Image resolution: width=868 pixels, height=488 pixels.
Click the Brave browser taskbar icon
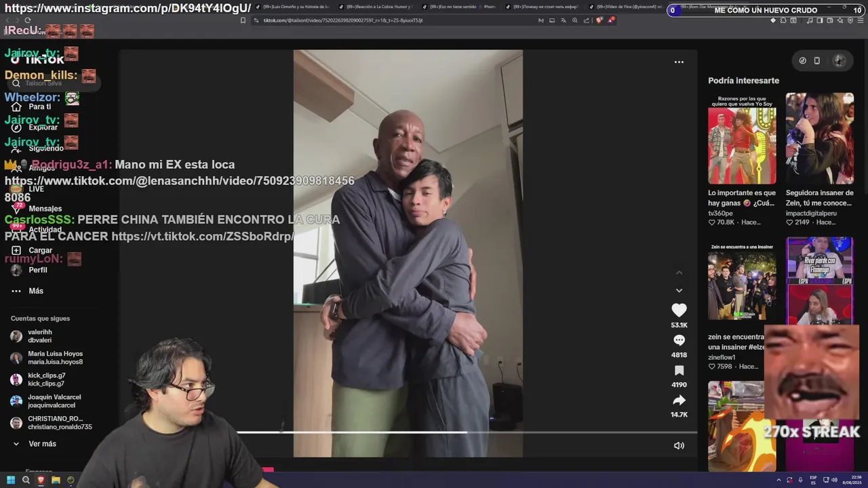point(41,480)
